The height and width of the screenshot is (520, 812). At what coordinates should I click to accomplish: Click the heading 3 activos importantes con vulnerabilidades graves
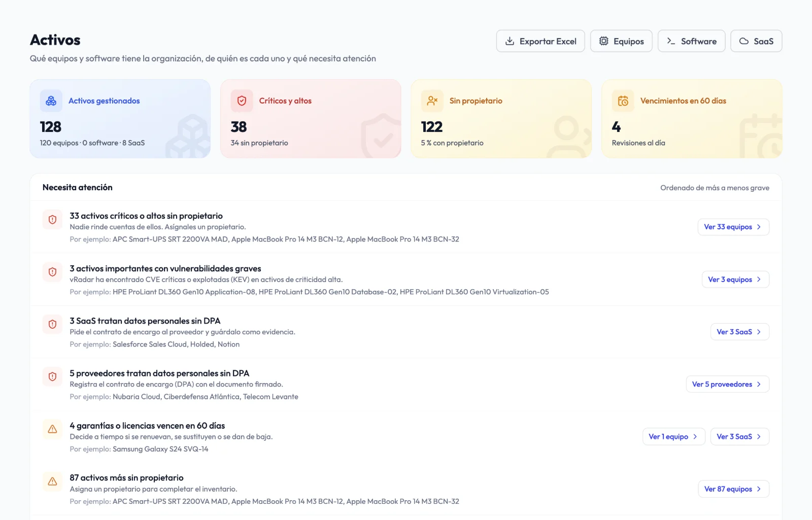pyautogui.click(x=165, y=269)
